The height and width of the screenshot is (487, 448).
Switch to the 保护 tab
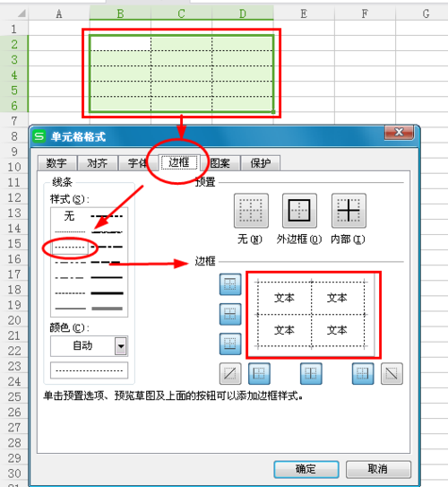pyautogui.click(x=261, y=162)
